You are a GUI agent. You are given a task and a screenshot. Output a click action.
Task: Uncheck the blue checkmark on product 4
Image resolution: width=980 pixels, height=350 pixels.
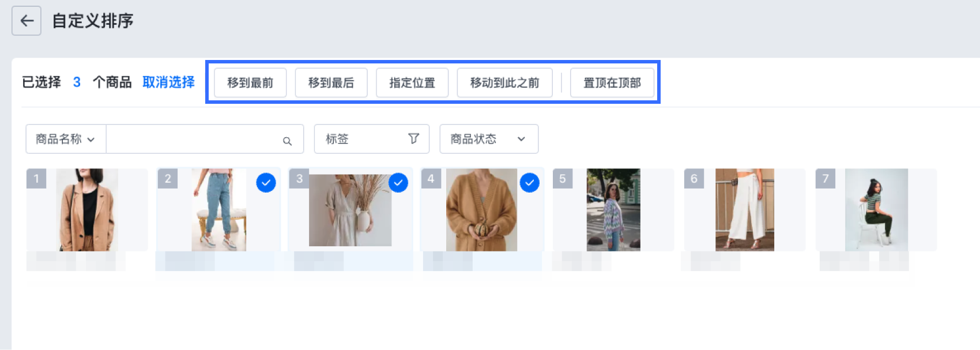(x=530, y=183)
